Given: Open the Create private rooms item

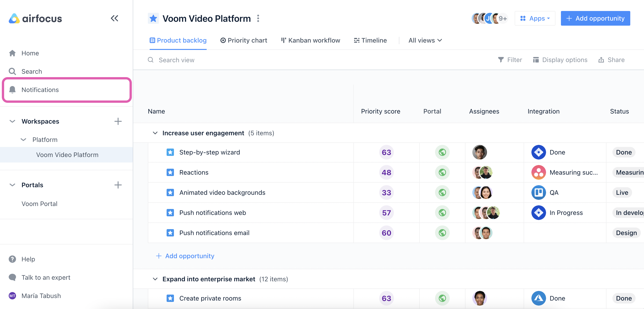Looking at the screenshot, I should coord(210,298).
